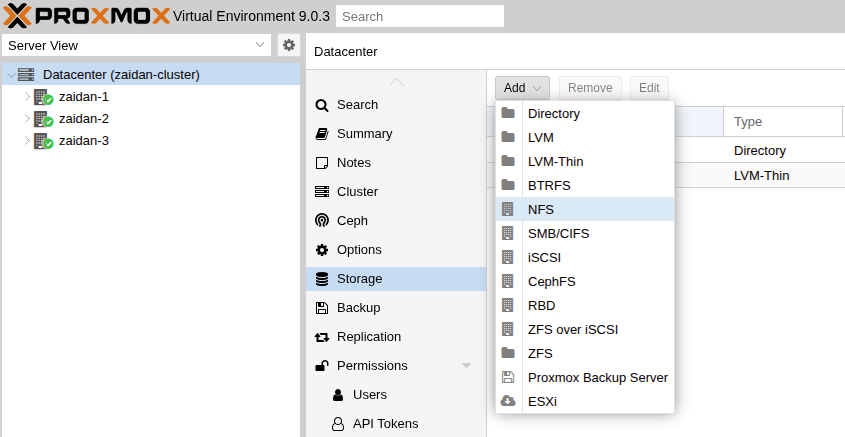Collapse the Permissions submenu arrow

[x=466, y=366]
